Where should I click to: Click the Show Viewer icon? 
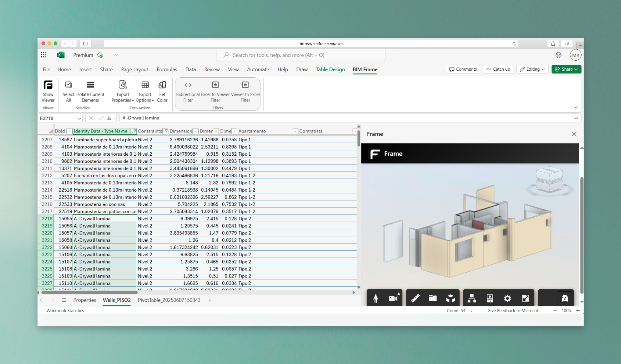(x=48, y=90)
